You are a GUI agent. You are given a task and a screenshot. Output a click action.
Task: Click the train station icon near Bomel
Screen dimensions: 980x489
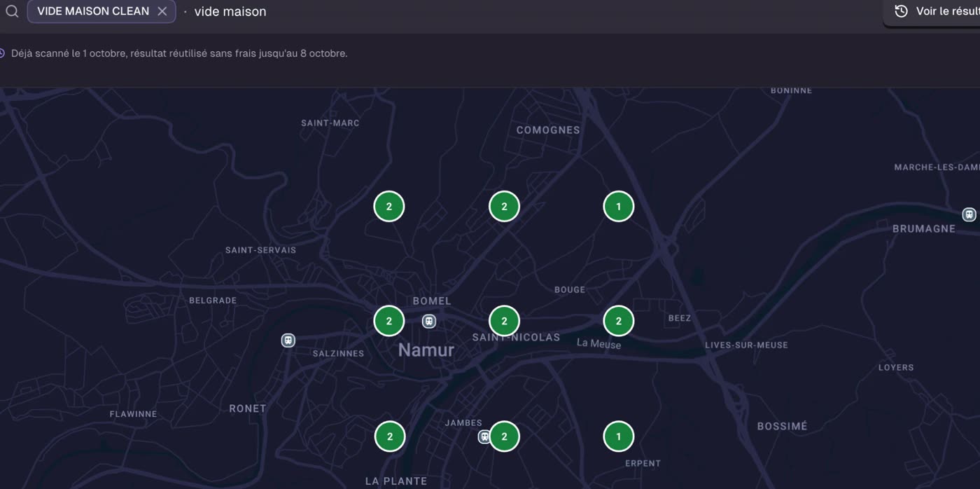coord(429,321)
